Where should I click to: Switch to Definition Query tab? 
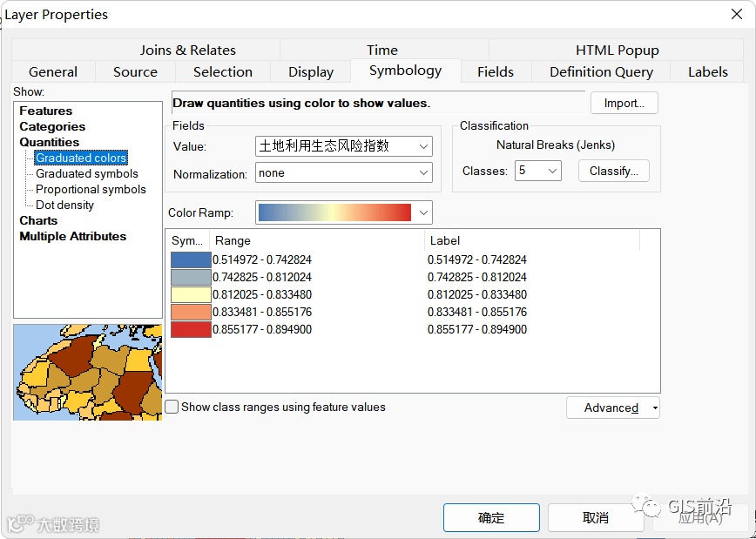coord(601,71)
